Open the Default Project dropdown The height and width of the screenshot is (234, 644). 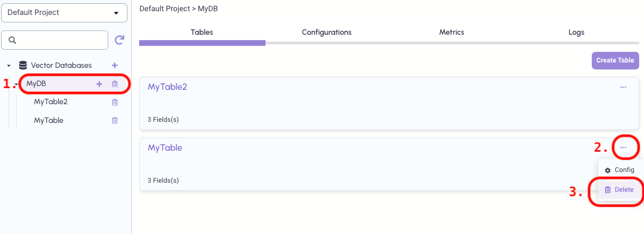[64, 12]
